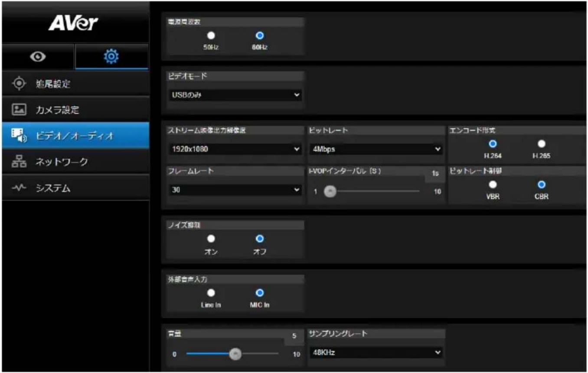Click the ネットワーク network icon

coord(18,162)
